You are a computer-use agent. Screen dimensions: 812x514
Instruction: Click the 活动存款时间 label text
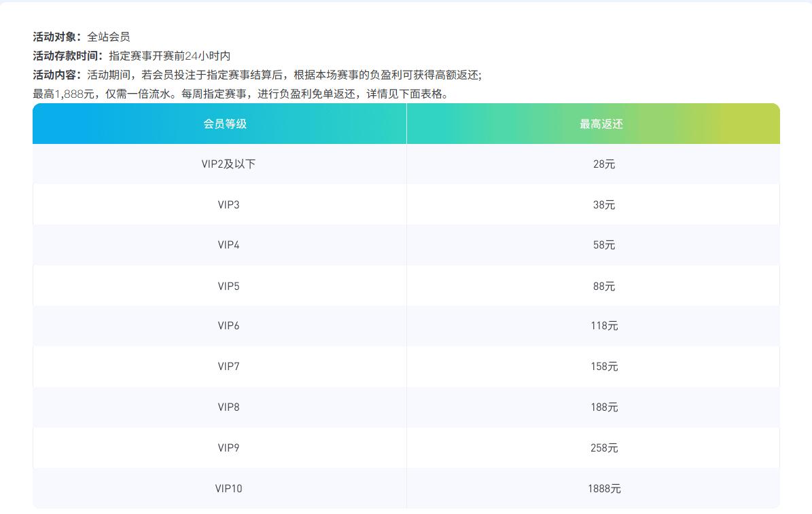click(68, 56)
